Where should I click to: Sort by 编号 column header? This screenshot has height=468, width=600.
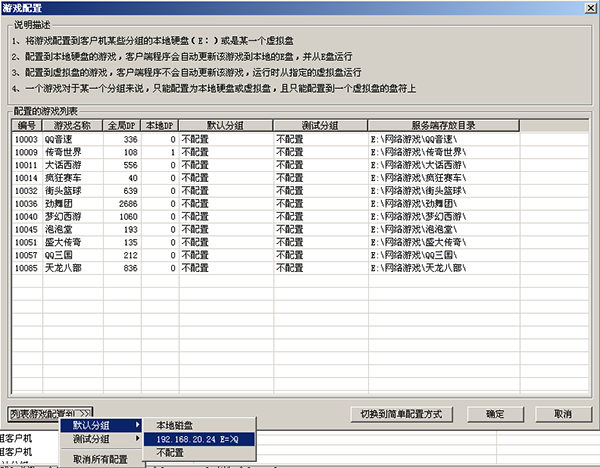[x=26, y=126]
